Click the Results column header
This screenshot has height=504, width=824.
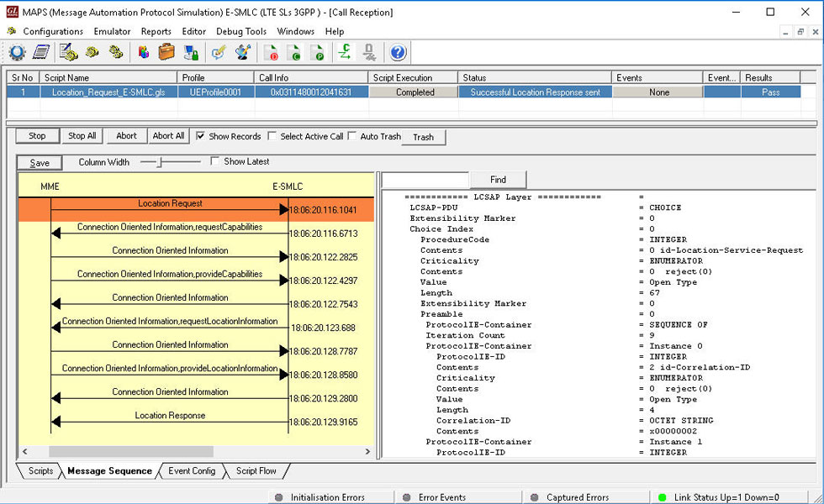pyautogui.click(x=770, y=77)
